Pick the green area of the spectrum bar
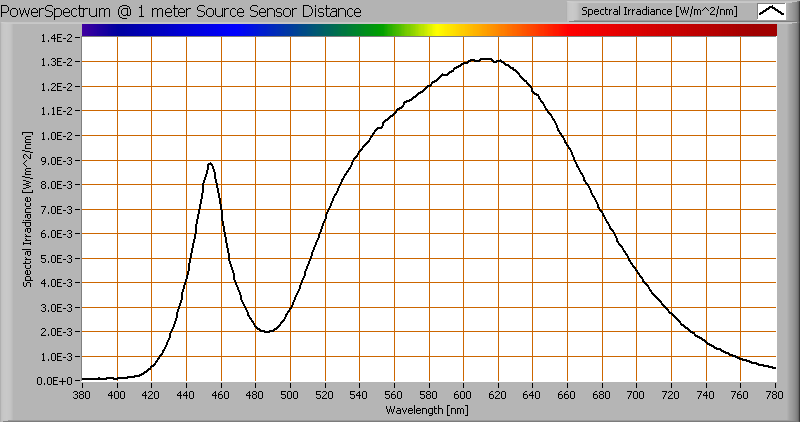The width and height of the screenshot is (800, 422). (370, 30)
